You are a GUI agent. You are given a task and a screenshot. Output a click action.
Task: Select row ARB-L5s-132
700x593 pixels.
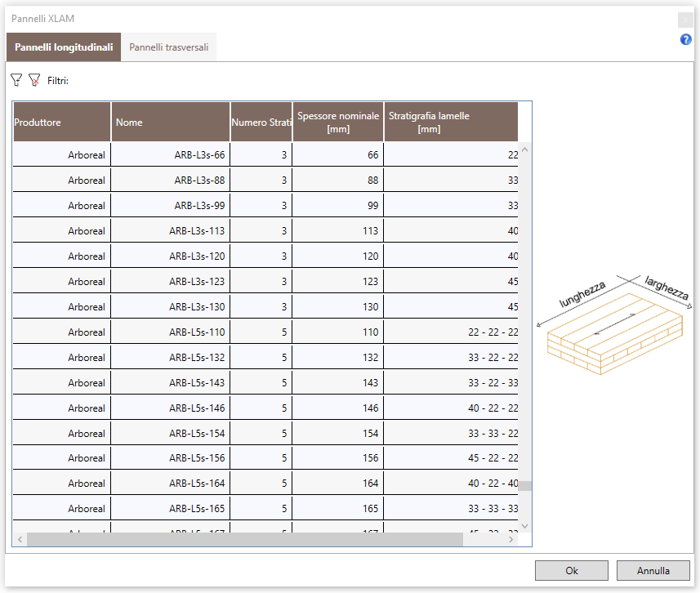(265, 357)
